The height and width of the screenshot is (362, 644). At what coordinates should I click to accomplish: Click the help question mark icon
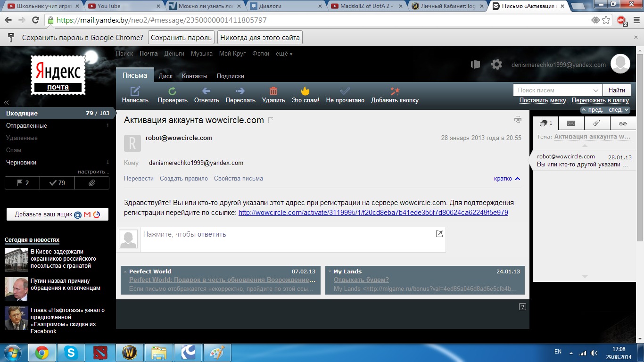click(522, 306)
